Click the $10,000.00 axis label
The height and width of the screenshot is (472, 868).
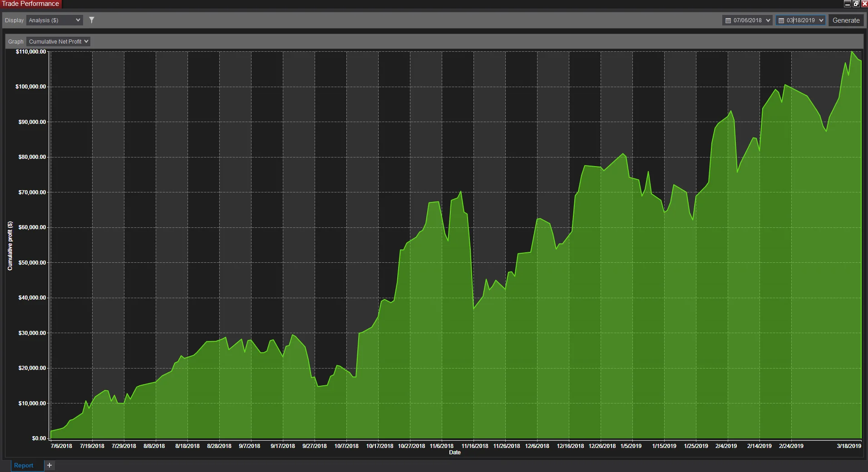[x=32, y=403]
